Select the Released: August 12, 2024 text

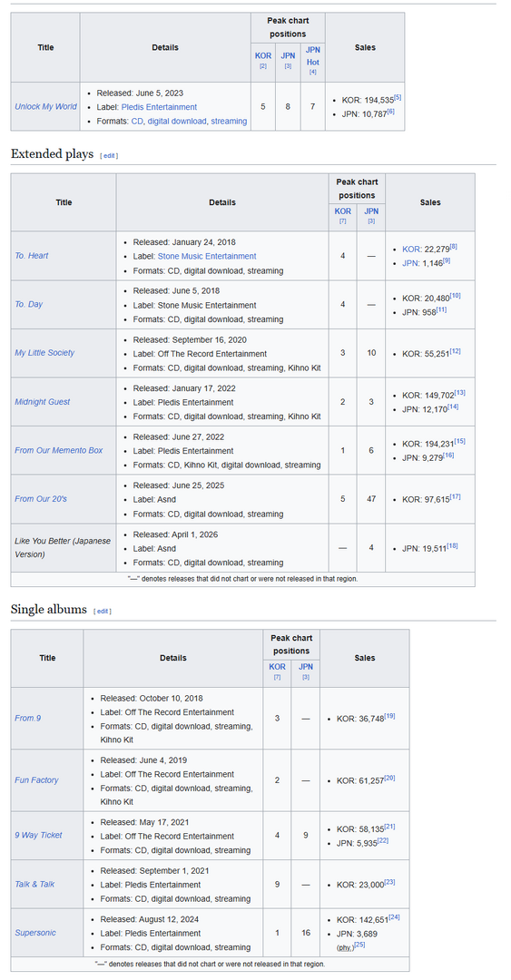pyautogui.click(x=150, y=919)
